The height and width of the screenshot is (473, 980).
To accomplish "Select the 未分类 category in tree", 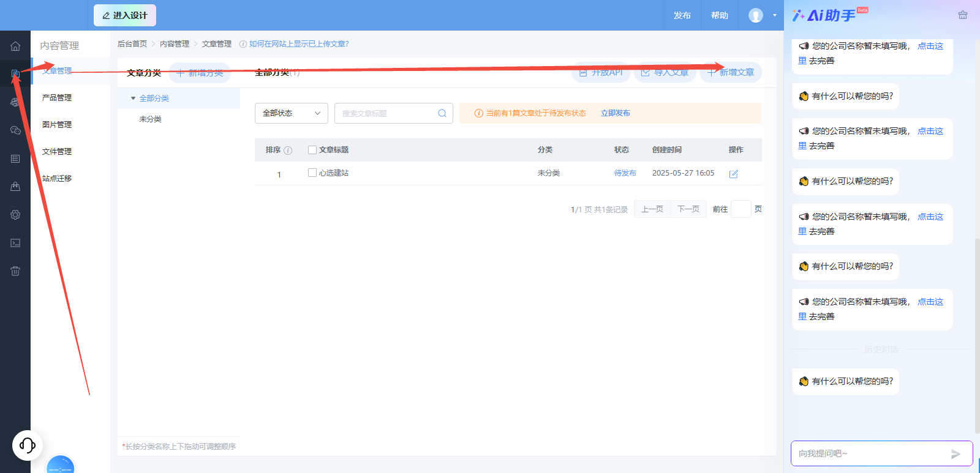I will click(151, 119).
